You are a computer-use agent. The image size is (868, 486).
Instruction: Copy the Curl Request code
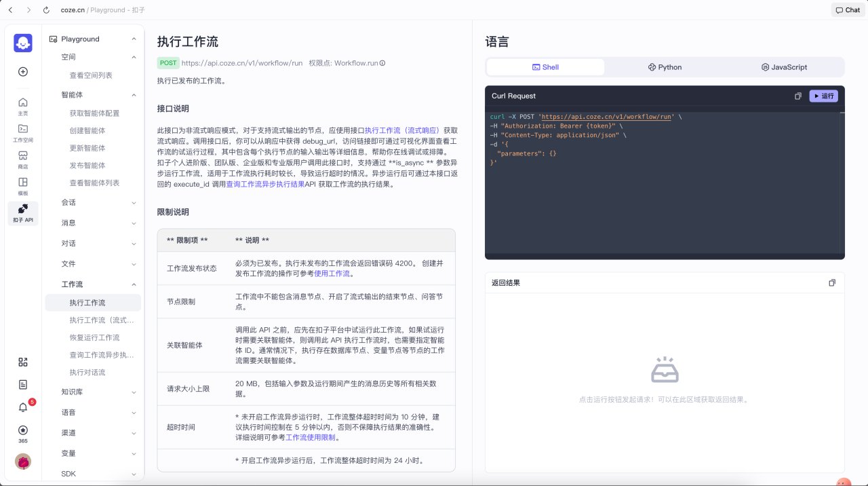coord(798,96)
